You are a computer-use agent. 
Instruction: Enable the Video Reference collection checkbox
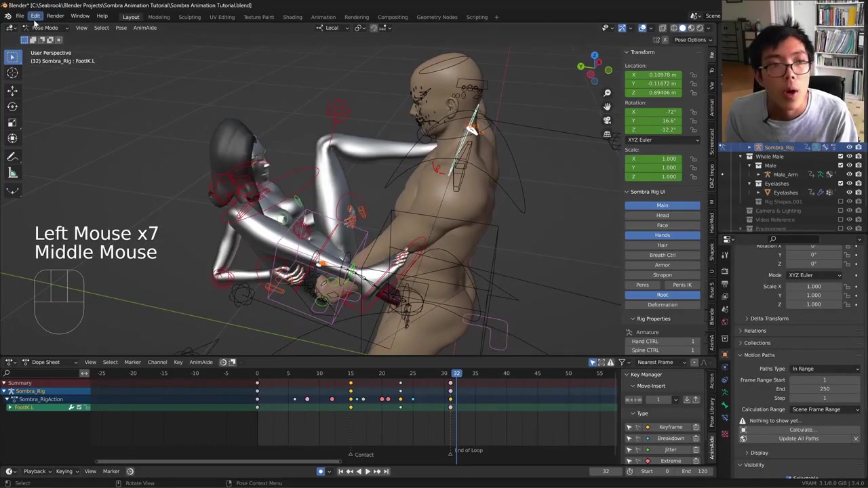[x=841, y=220]
